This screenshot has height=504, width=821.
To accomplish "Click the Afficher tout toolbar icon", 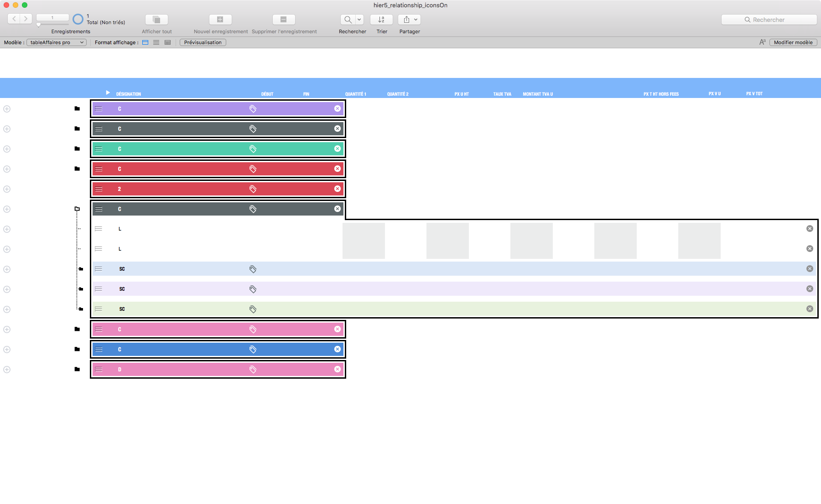I will click(156, 20).
